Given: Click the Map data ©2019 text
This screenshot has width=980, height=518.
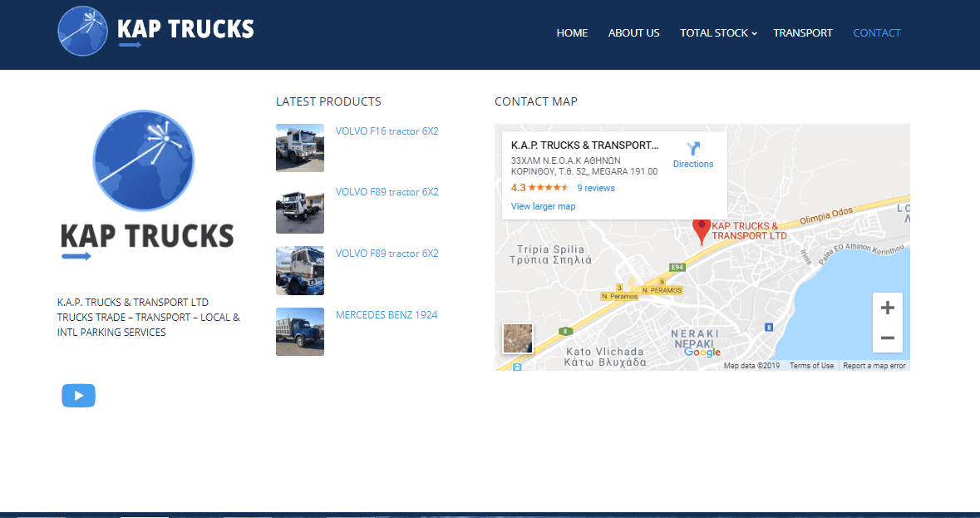Looking at the screenshot, I should (752, 366).
